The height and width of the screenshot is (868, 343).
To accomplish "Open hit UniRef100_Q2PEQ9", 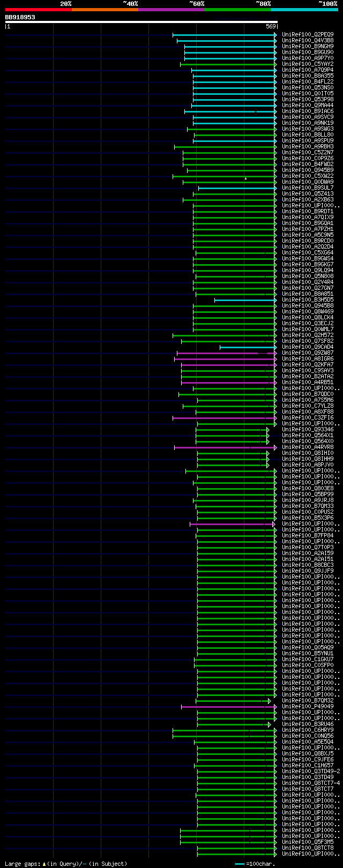I will point(308,34).
